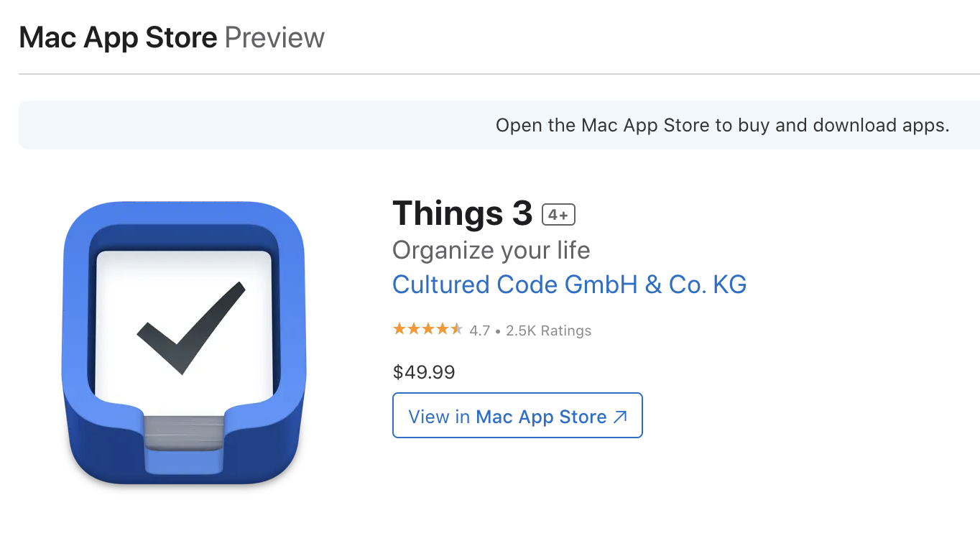Click the Preview label in the header
The height and width of the screenshot is (546, 980).
click(x=274, y=37)
